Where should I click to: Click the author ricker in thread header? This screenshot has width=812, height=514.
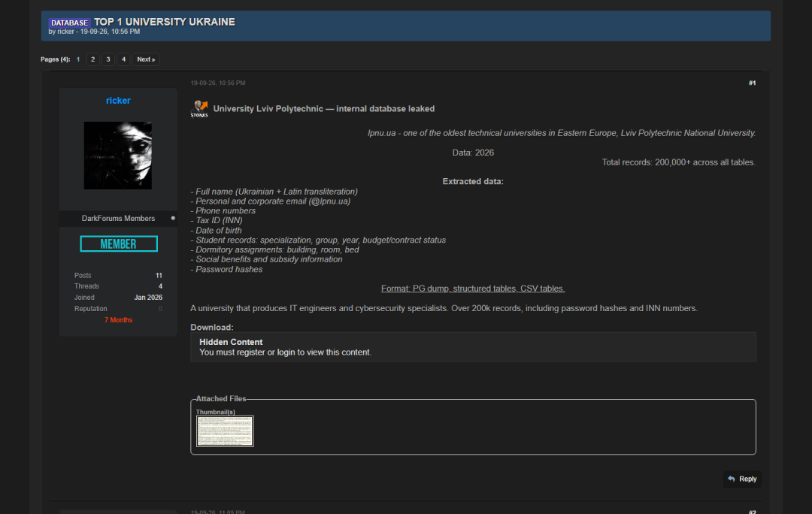coord(65,32)
